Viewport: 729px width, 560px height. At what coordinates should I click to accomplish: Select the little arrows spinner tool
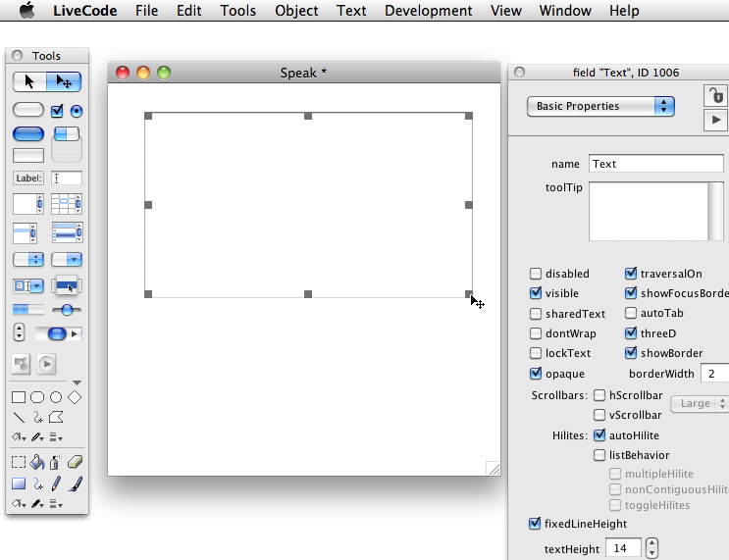19,332
